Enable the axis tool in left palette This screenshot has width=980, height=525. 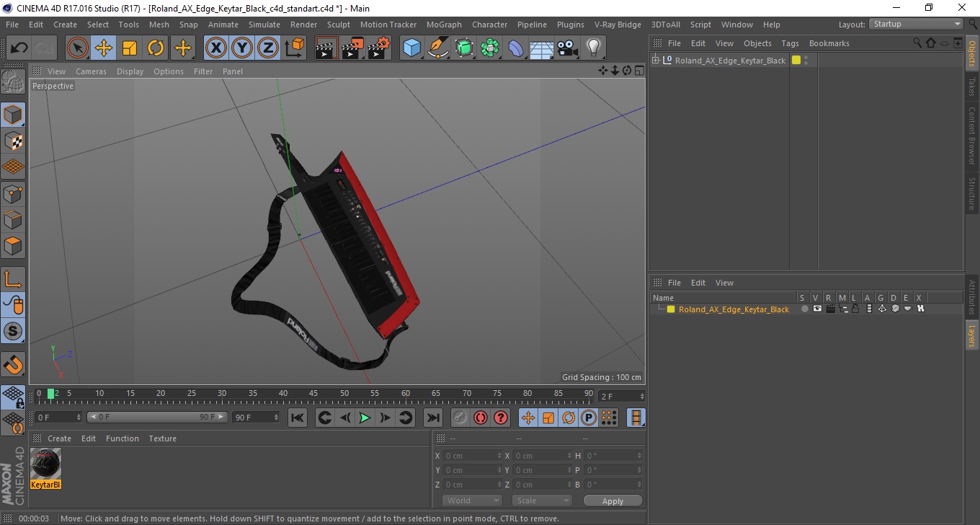point(13,279)
